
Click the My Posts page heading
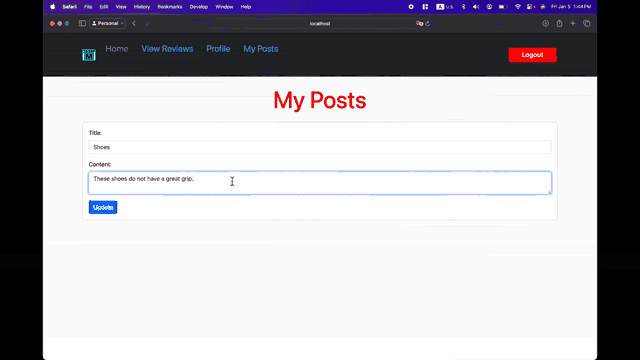(x=320, y=100)
